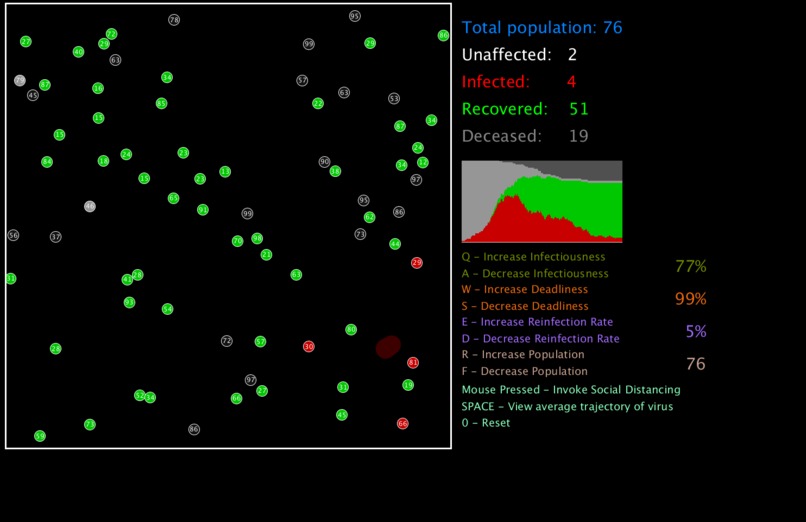This screenshot has width=806, height=522.
Task: Click 'A – Decrease Infectiousness' legend line
Action: coord(535,274)
